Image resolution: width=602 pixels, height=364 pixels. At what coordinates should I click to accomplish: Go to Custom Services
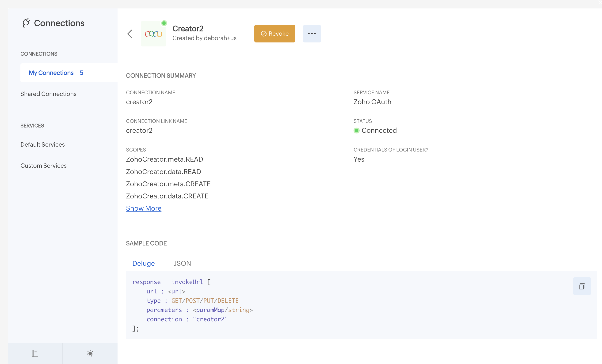(43, 166)
